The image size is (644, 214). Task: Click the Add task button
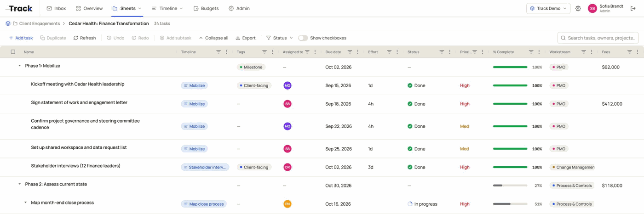pos(21,38)
